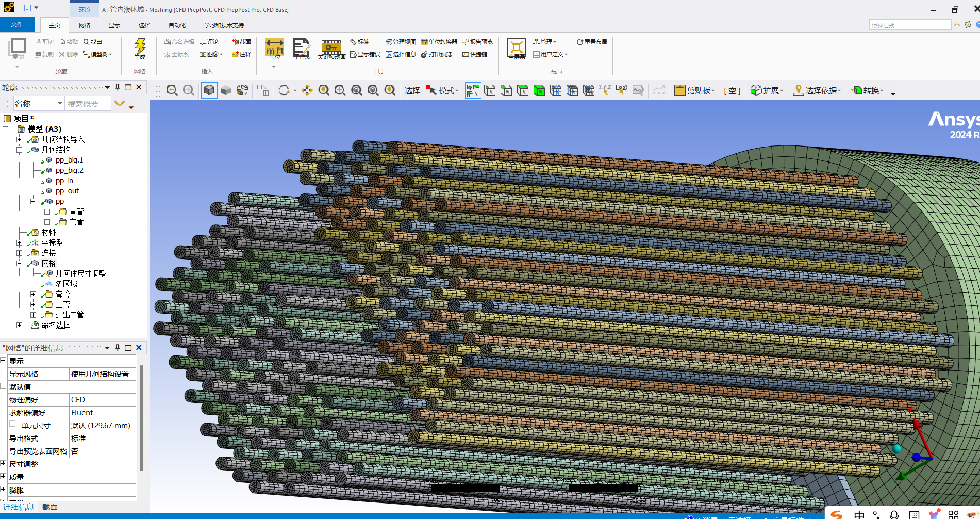Image resolution: width=980 pixels, height=519 pixels.
Task: Click the Clipboard dropdown button
Action: (x=694, y=91)
